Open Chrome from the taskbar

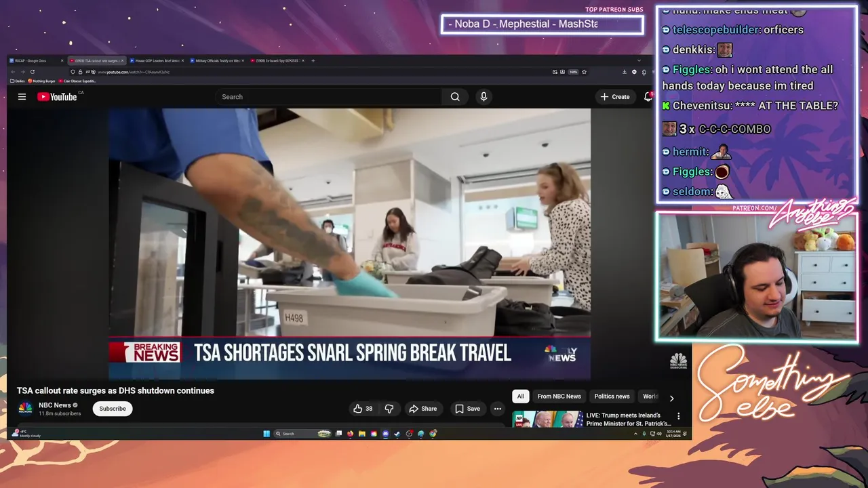pyautogui.click(x=433, y=434)
